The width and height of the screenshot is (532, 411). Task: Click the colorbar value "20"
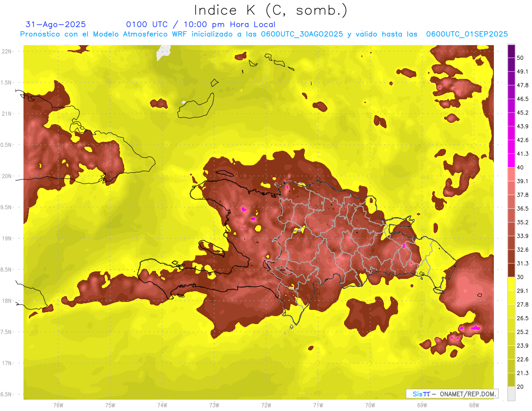520,387
